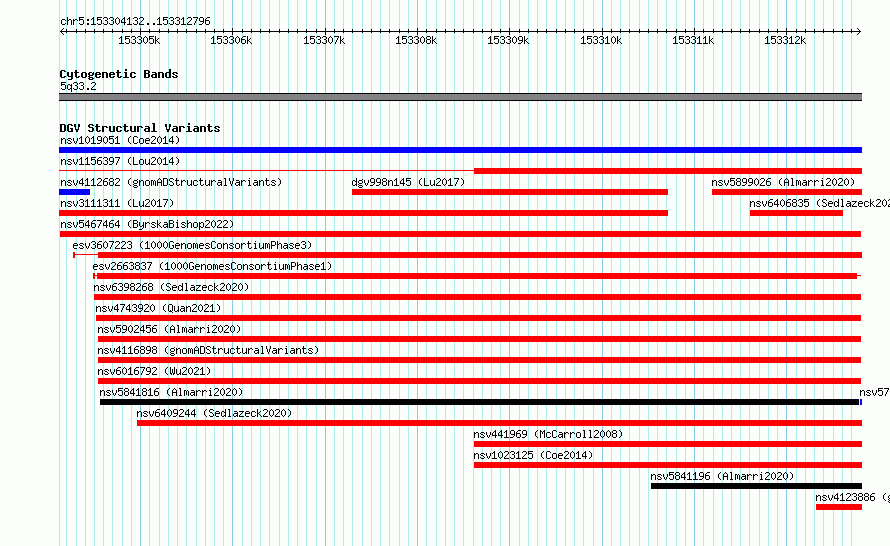Click the nsv441969 red variant bar
The width and height of the screenshot is (890, 546).
click(x=668, y=444)
